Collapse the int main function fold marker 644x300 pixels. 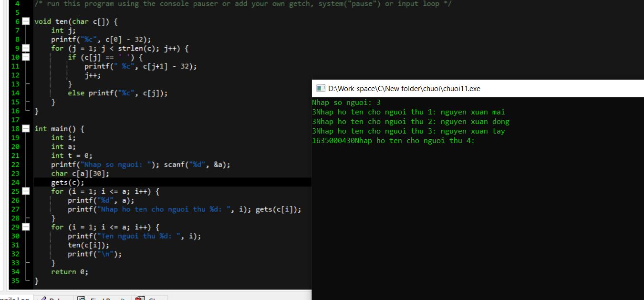26,129
